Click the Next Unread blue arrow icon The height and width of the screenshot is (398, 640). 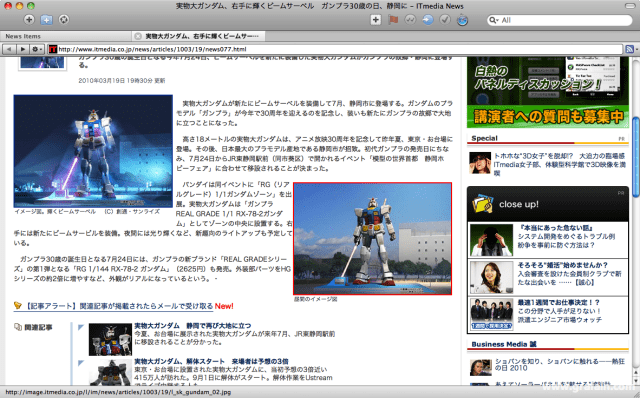pos(428,20)
